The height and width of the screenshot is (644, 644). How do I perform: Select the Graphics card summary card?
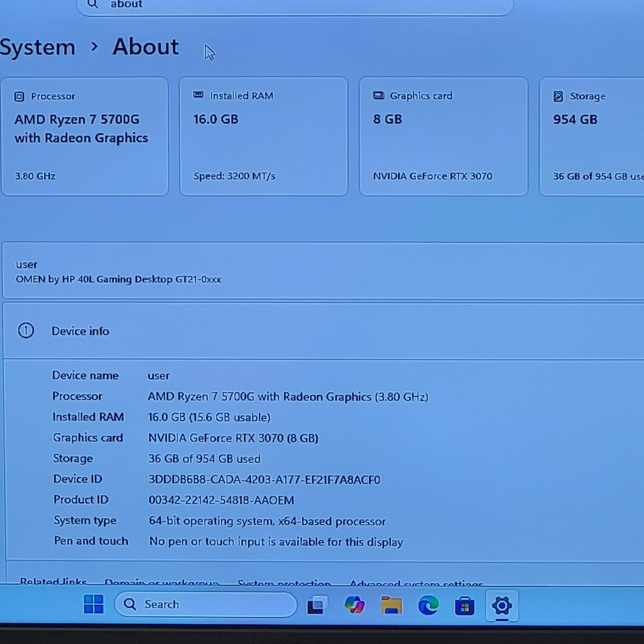(443, 136)
